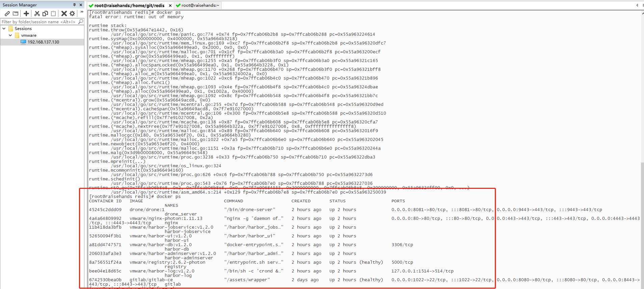Click the terminal scrollbar up arrow
The height and width of the screenshot is (289, 644).
(x=642, y=13)
